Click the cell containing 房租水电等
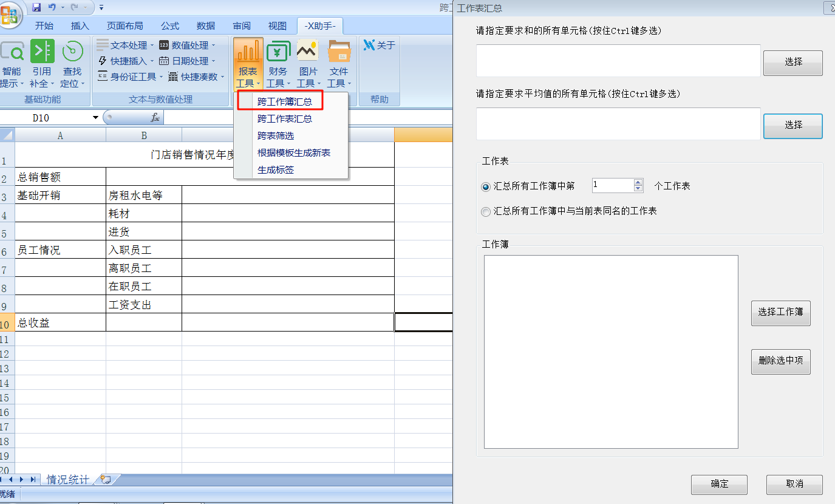 click(x=144, y=196)
